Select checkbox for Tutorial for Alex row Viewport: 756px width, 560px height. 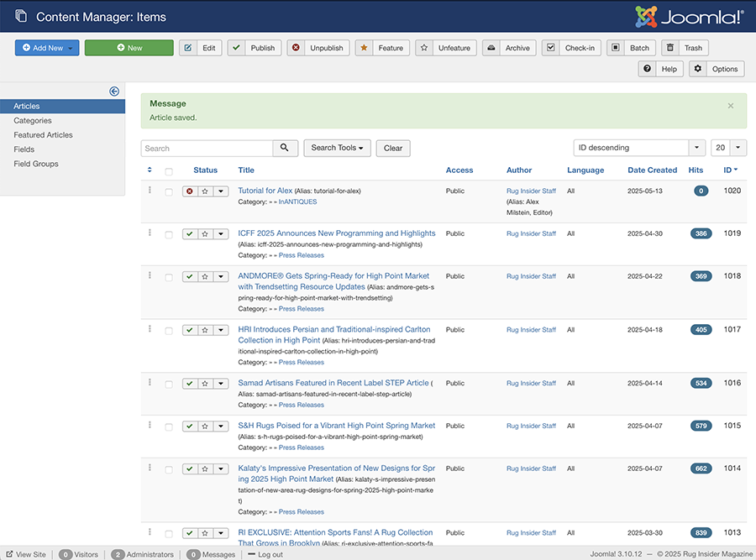pyautogui.click(x=169, y=191)
